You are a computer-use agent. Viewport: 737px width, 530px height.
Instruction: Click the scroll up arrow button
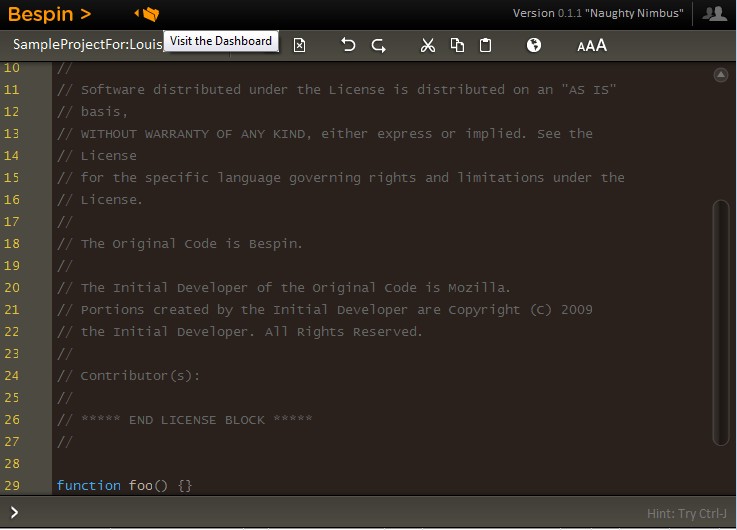720,75
